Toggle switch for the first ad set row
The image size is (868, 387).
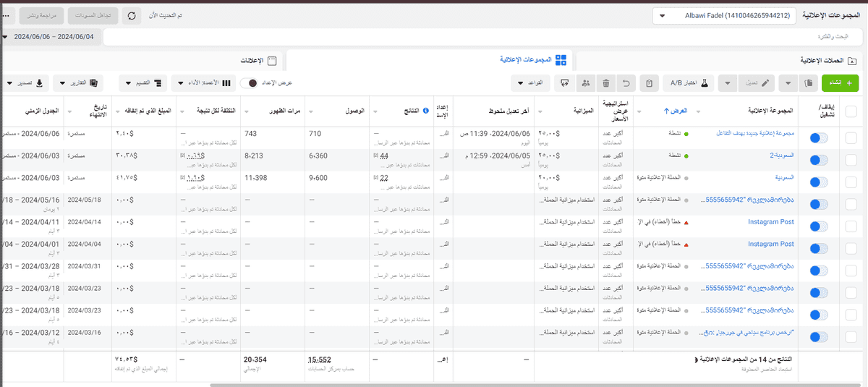819,138
